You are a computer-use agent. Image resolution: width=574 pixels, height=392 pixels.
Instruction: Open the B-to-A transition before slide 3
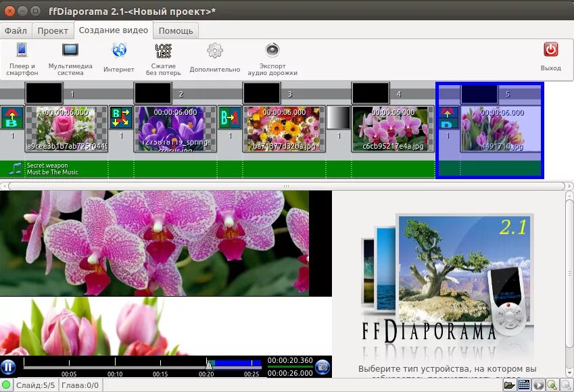pos(229,118)
